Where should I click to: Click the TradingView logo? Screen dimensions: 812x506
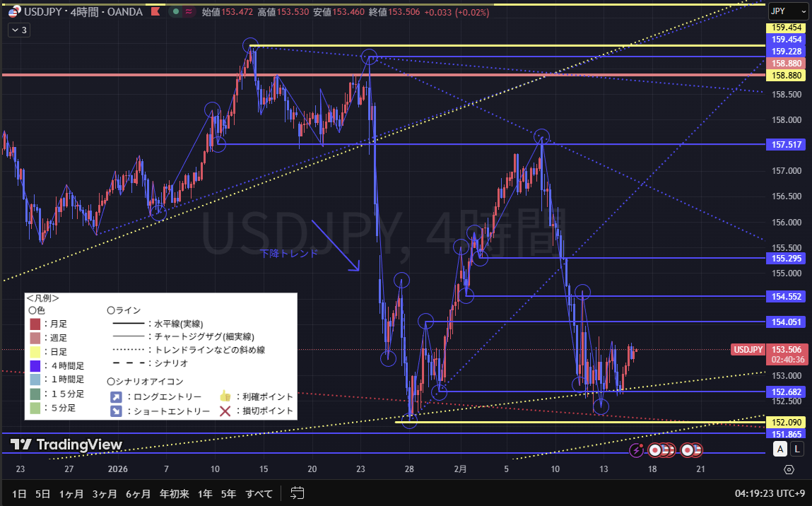click(66, 445)
